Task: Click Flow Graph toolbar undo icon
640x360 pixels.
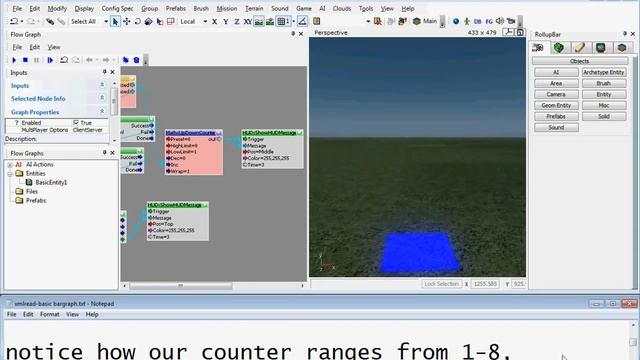Action: coord(64,60)
